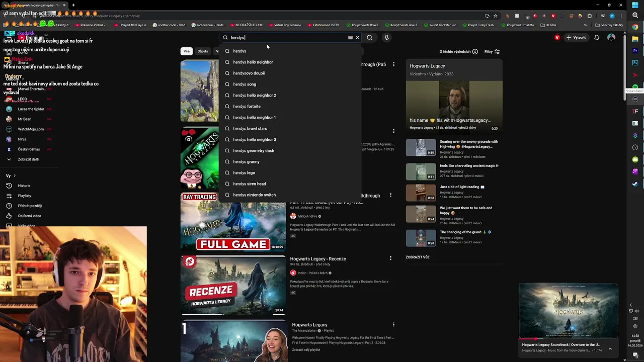Click the magnifier search submit button
The image size is (644, 362).
point(370,38)
